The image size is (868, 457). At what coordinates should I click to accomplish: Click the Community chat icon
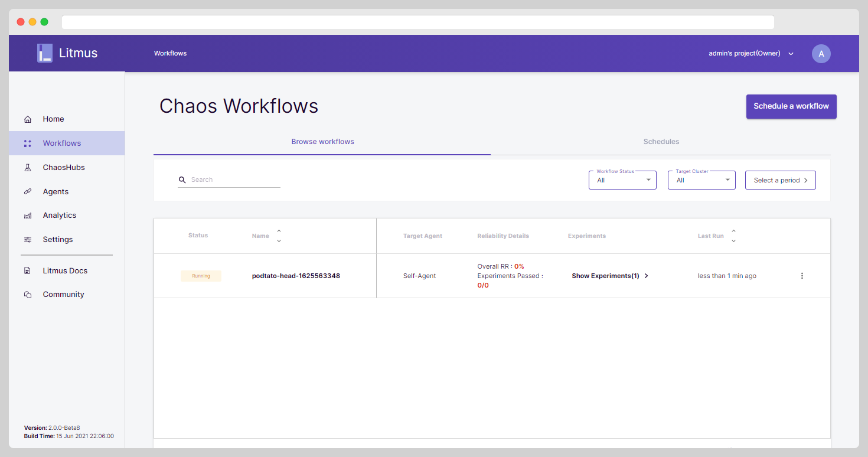[x=28, y=295]
